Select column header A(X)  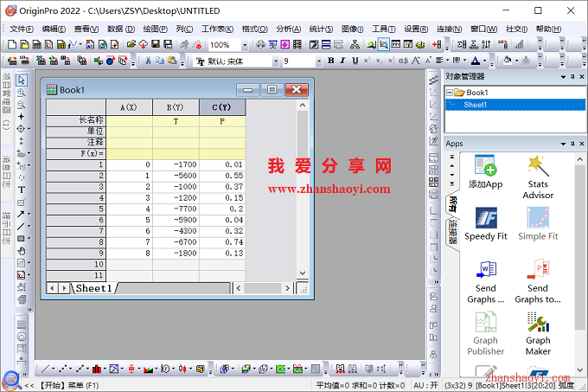click(x=129, y=107)
